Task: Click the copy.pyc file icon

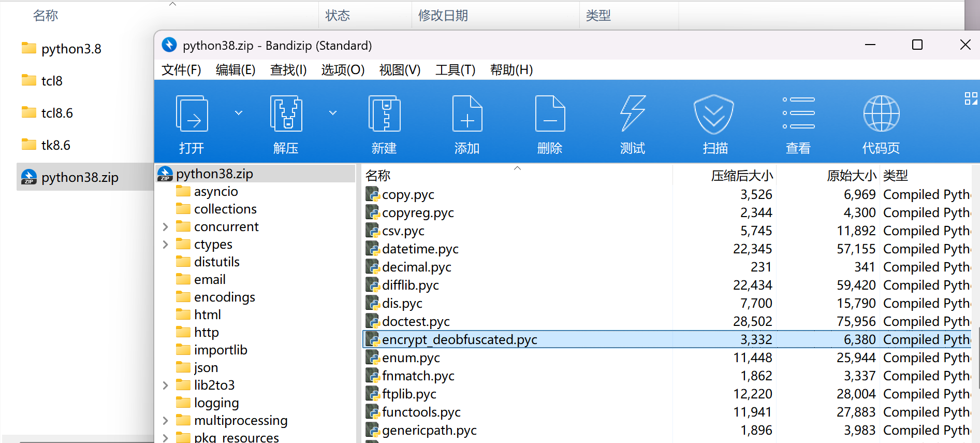Action: (373, 194)
